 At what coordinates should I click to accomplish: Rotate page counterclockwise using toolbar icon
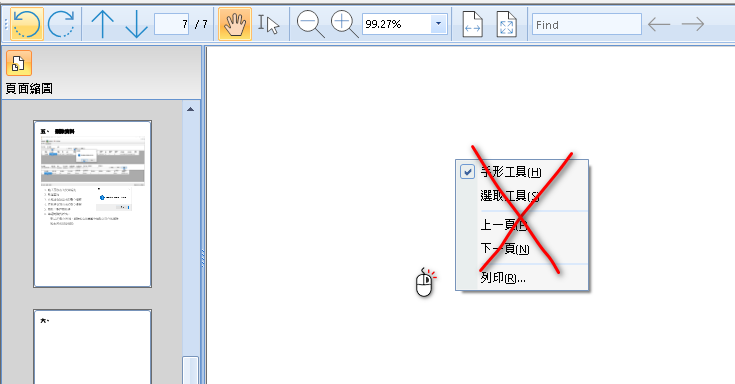coord(27,24)
